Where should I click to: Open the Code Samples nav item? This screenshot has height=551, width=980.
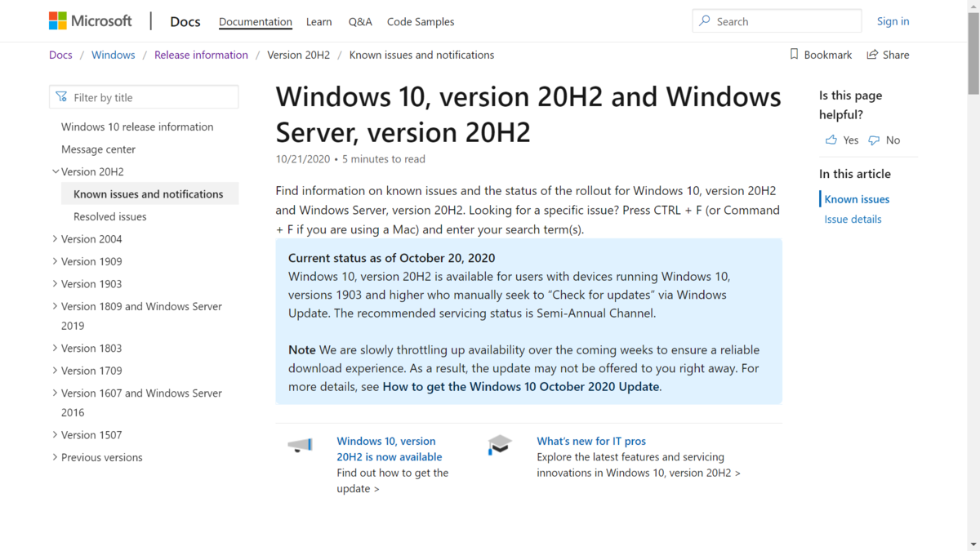point(421,21)
